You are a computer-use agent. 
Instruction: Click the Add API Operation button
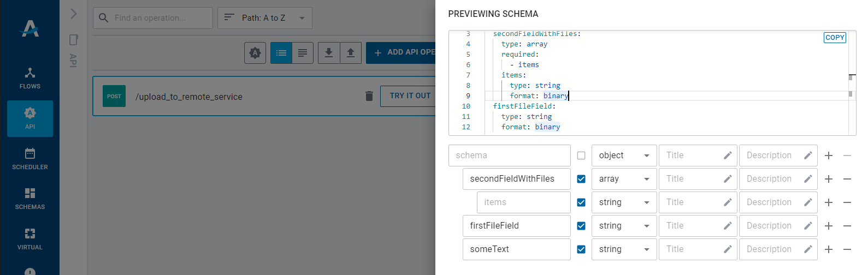401,53
